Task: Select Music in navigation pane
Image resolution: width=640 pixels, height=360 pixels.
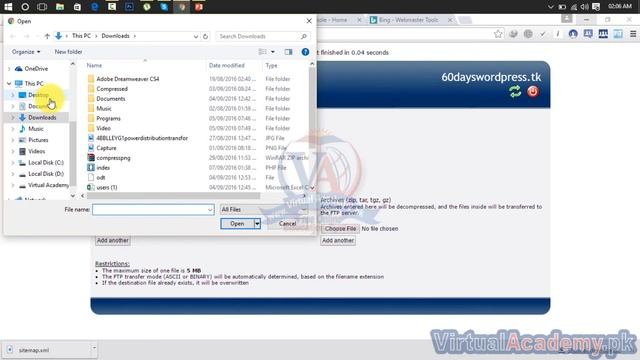Action: pos(36,129)
